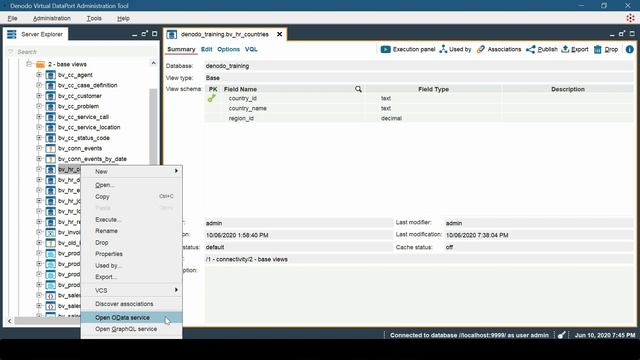Image resolution: width=640 pixels, height=360 pixels.
Task: Click the bv_conn_events view icon
Action: [x=51, y=149]
